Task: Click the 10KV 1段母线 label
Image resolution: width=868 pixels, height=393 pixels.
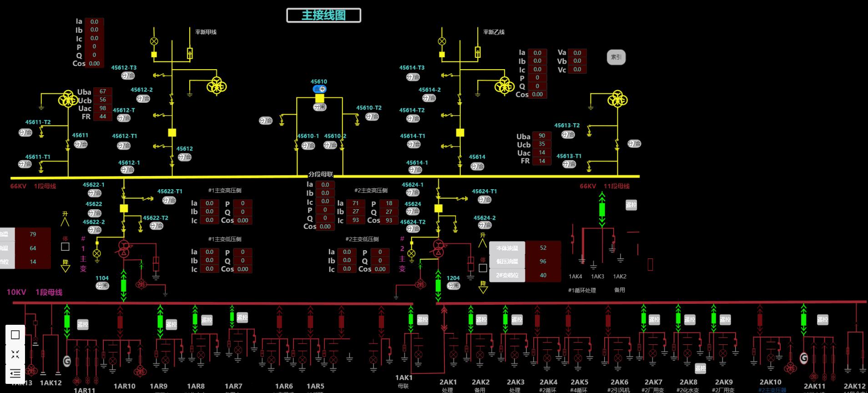Action: 35,292
